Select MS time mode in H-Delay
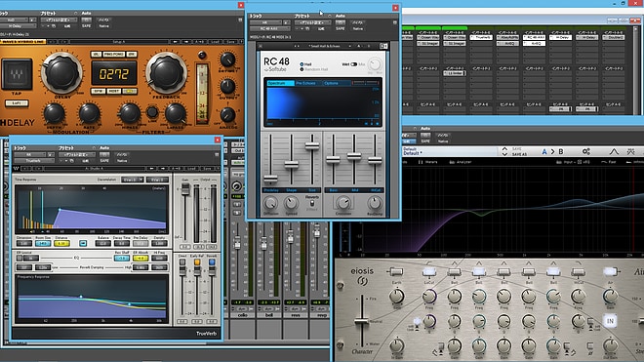The width and height of the screenshot is (644, 362). [130, 91]
